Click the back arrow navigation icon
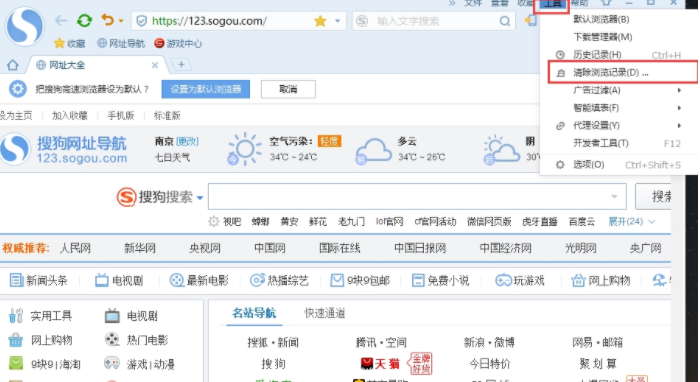This screenshot has height=382, width=700. [x=61, y=21]
